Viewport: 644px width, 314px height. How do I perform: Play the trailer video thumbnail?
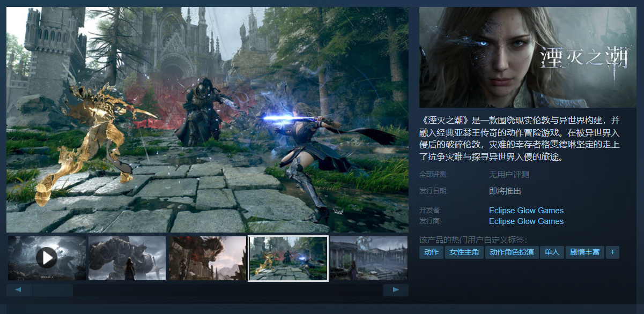(x=47, y=258)
